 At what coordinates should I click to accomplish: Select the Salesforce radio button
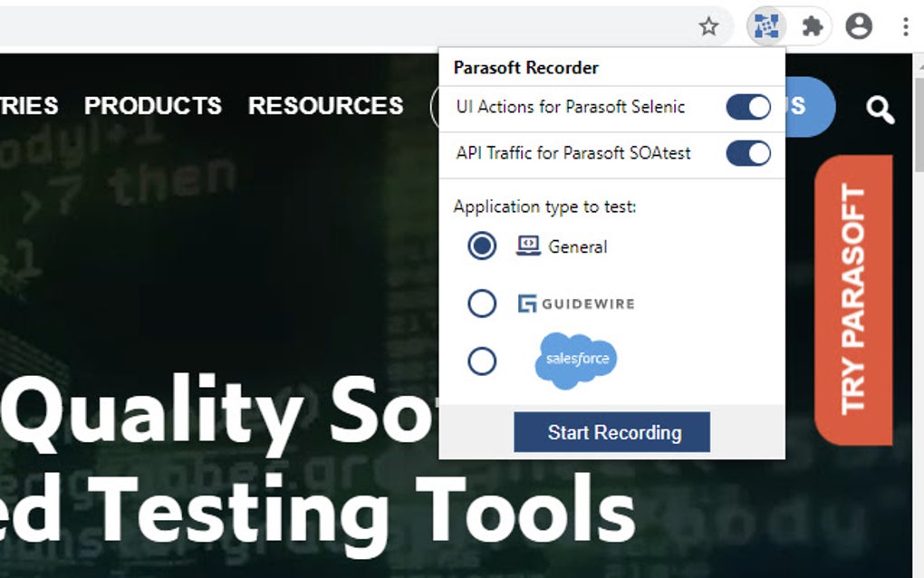(x=481, y=360)
